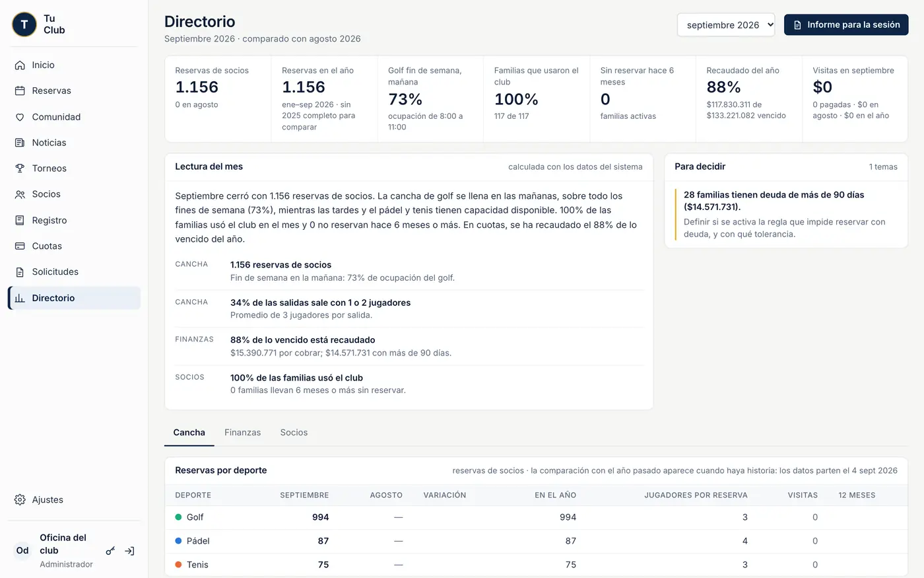Click the 28 familias deuda decision item
This screenshot has height=578, width=924.
[786, 214]
